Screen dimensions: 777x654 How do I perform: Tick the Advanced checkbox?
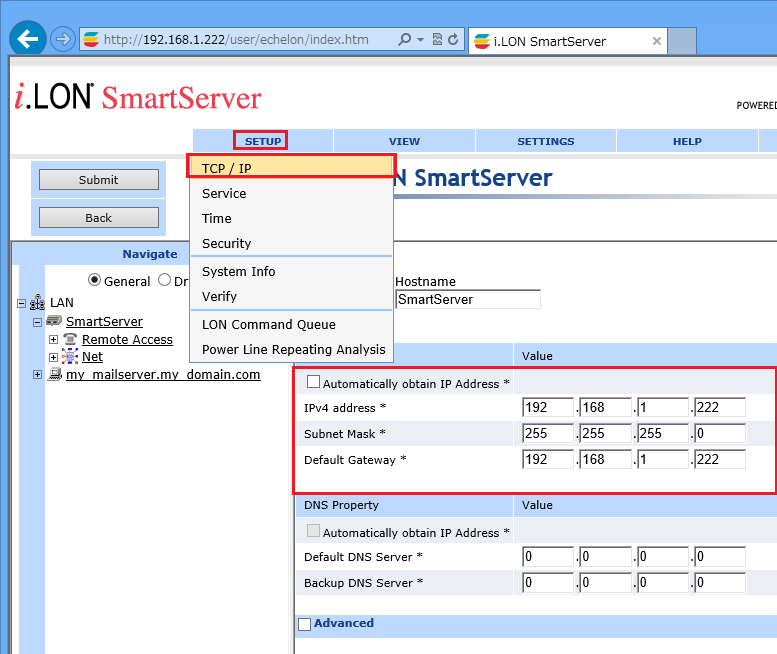tap(305, 624)
